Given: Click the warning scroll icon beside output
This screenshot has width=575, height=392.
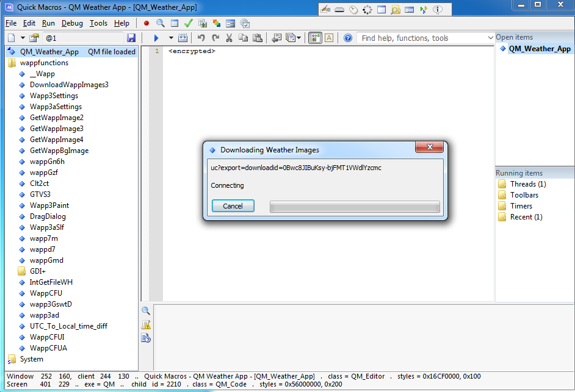Looking at the screenshot, I should [x=146, y=324].
